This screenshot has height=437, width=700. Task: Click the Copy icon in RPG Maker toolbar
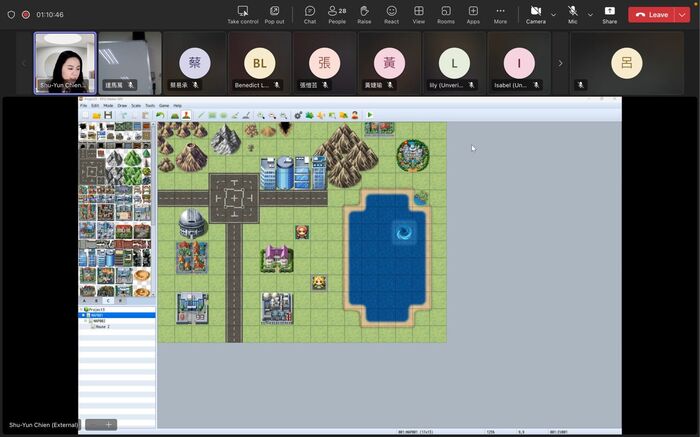pyautogui.click(x=134, y=115)
